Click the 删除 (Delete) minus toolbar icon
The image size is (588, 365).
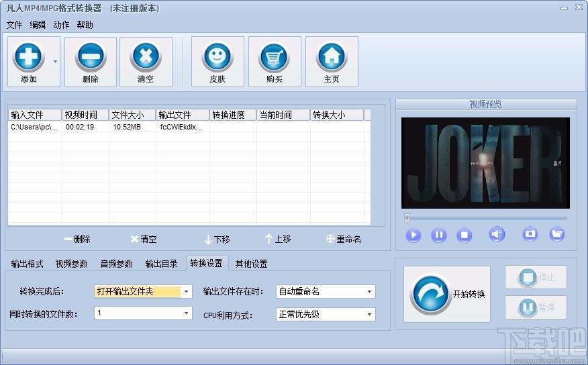click(x=91, y=57)
